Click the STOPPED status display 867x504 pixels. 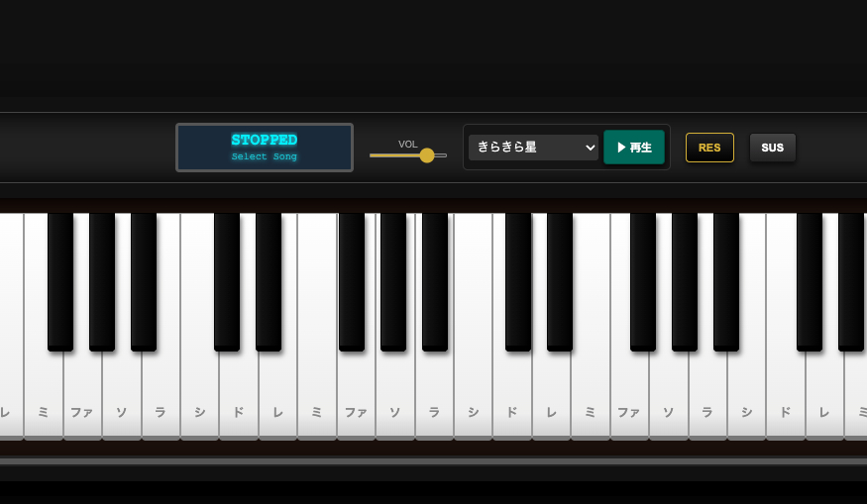click(x=265, y=148)
